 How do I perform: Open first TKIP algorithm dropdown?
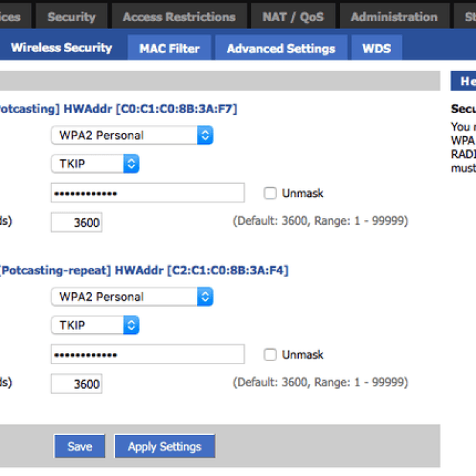pos(95,164)
